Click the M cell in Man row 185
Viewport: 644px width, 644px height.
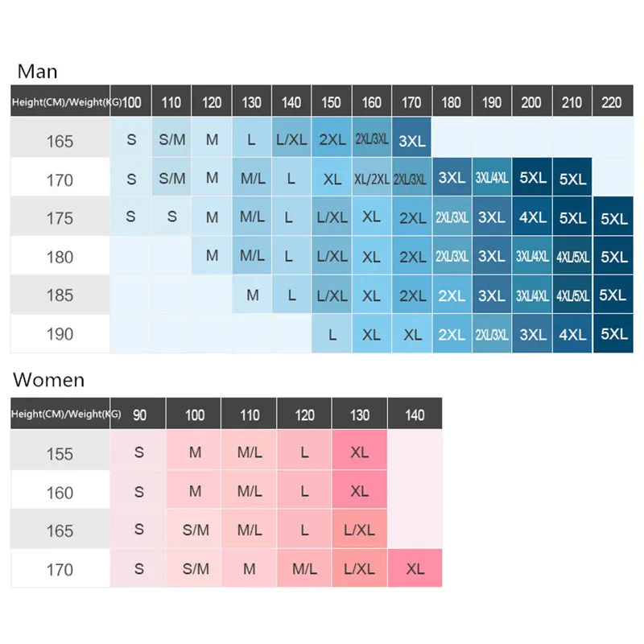pos(252,295)
